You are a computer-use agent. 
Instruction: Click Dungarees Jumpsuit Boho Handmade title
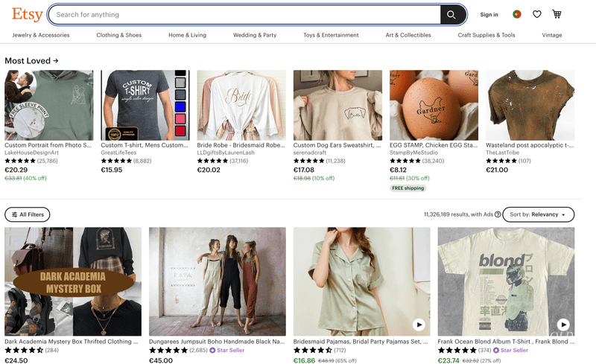(x=217, y=342)
